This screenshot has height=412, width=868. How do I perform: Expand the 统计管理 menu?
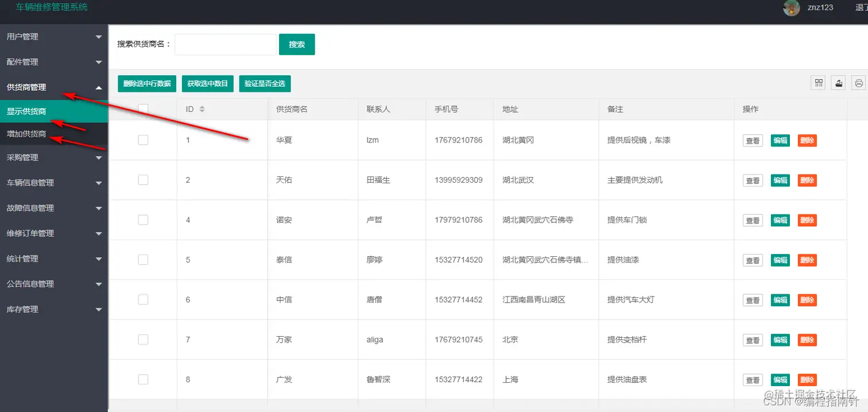pyautogui.click(x=54, y=259)
